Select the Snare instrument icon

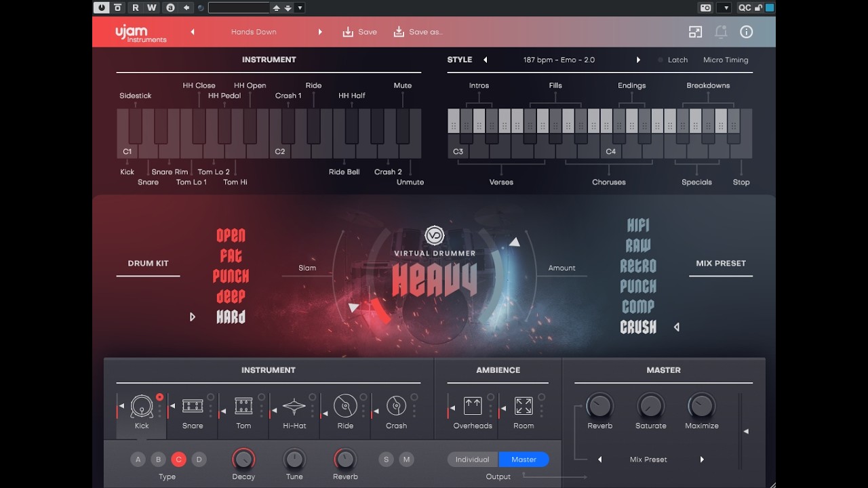click(x=193, y=406)
